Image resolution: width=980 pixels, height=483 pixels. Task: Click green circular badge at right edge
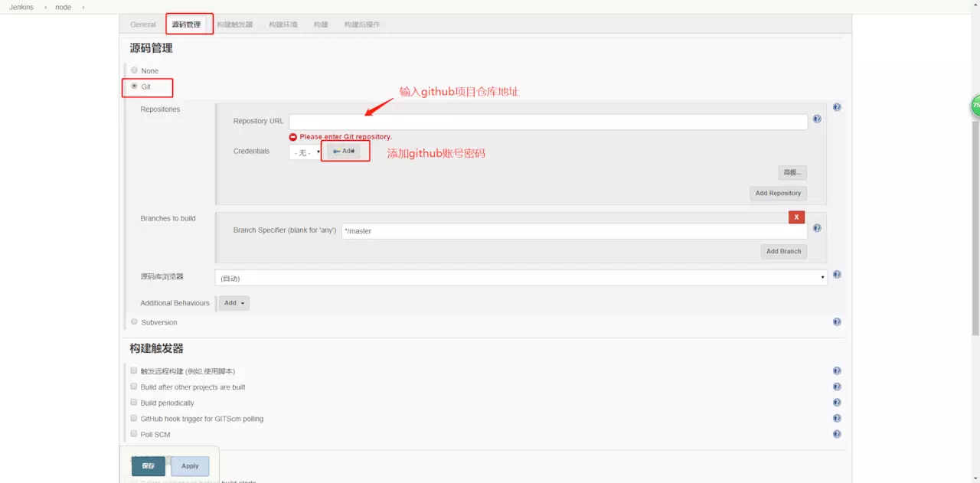[x=976, y=106]
